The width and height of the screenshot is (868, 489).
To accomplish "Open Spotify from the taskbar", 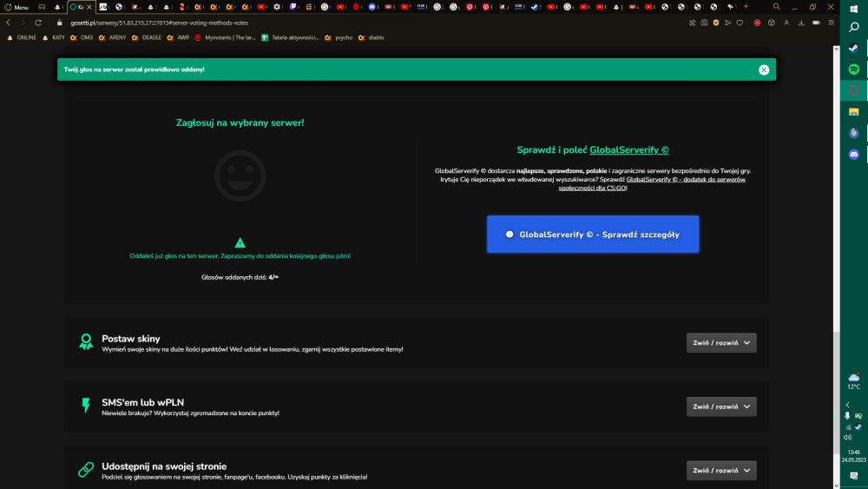I will (854, 69).
